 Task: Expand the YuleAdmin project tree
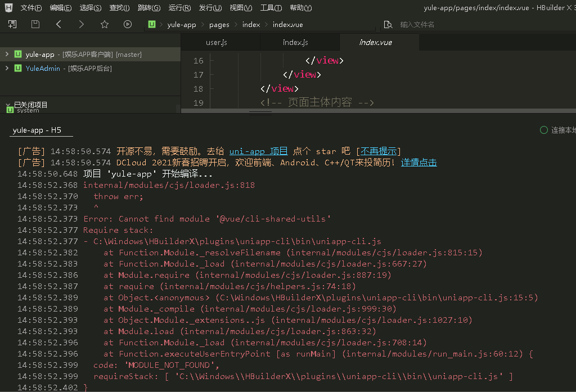(7, 68)
